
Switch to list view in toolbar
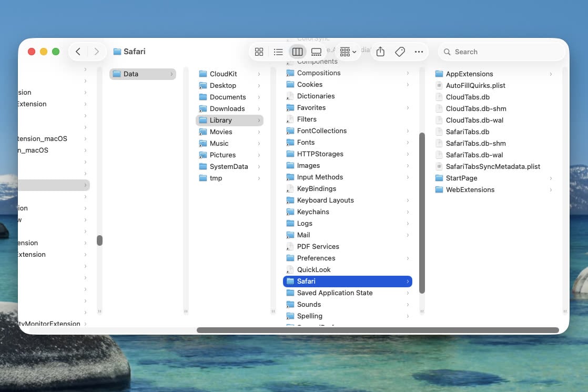pyautogui.click(x=278, y=52)
